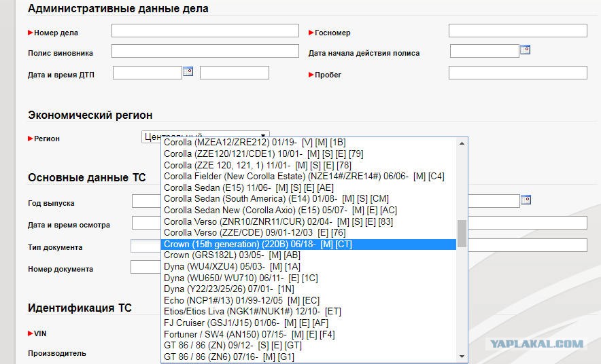
Task: Select Dyna (WU650/ WU710) 06/11- option
Action: 309,278
